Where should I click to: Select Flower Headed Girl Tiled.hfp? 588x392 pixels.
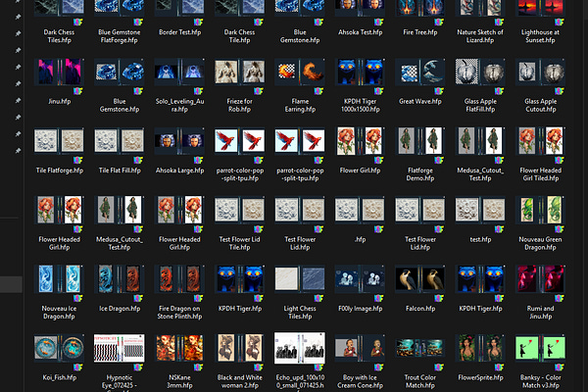pyautogui.click(x=540, y=155)
